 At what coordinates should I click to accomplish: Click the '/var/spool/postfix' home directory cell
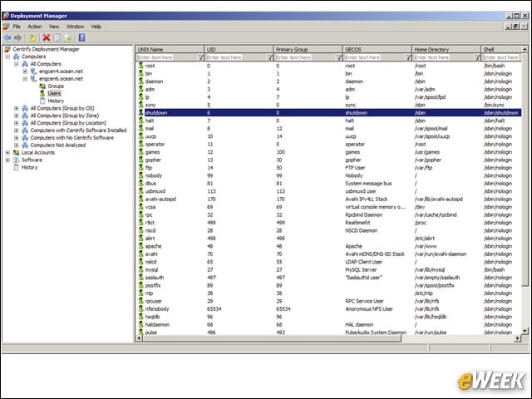[x=434, y=285]
